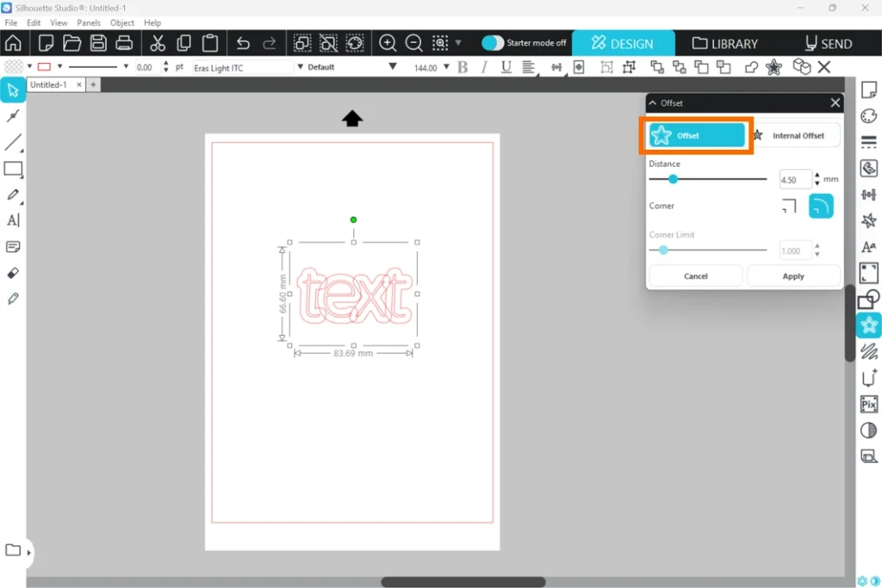This screenshot has height=588, width=882.
Task: Open the Panels menu
Action: [89, 22]
